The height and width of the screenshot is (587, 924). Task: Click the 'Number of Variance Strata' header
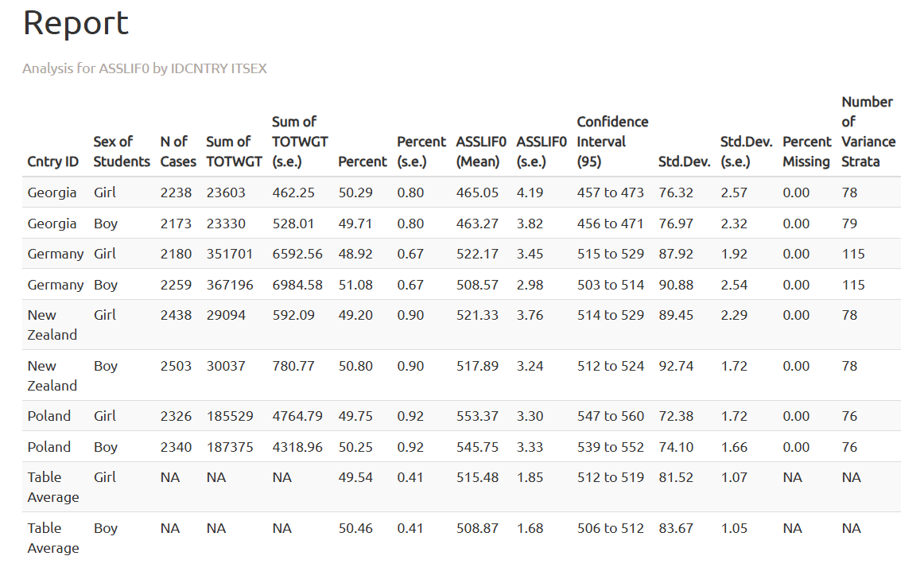[x=868, y=131]
